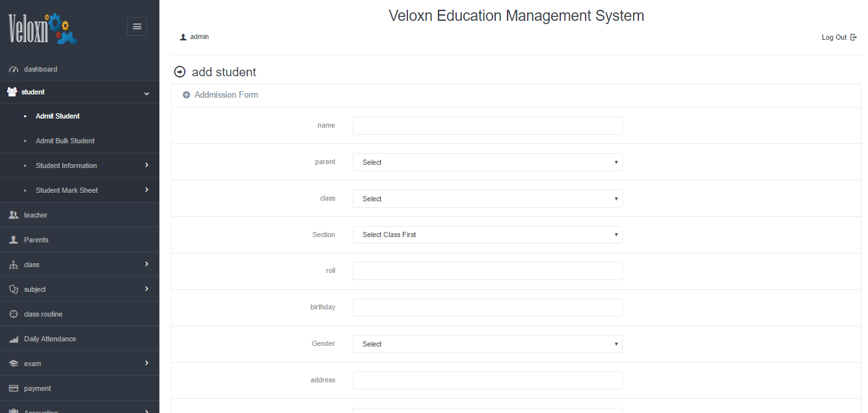The width and height of the screenshot is (868, 413).
Task: Open the Section dropdown
Action: point(487,235)
